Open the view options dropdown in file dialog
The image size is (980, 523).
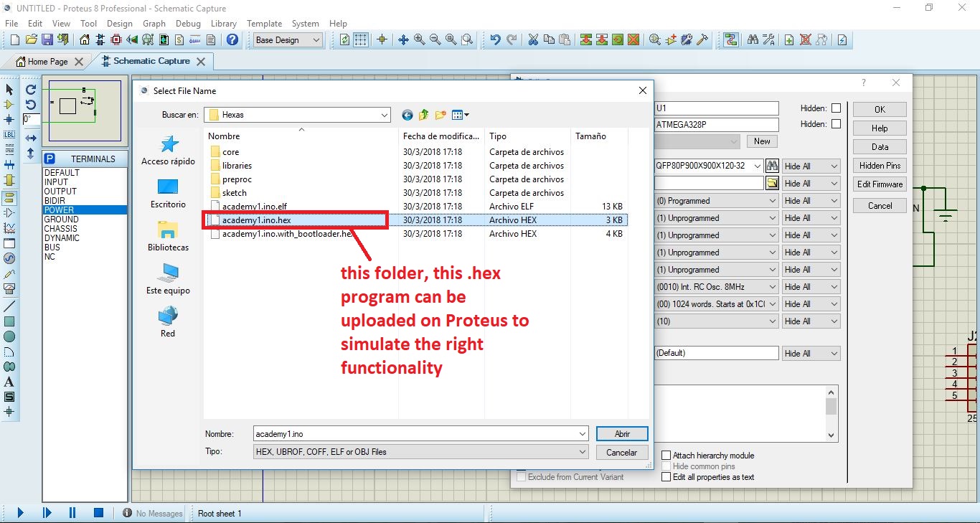pyautogui.click(x=461, y=115)
